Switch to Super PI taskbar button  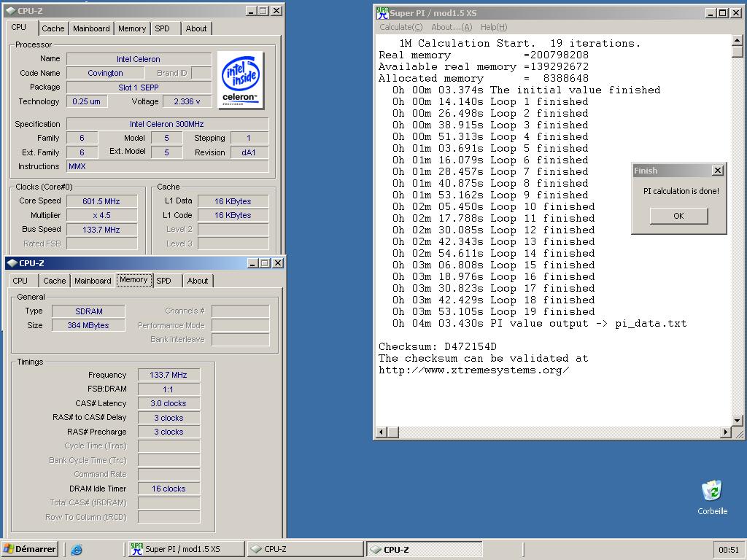click(186, 549)
